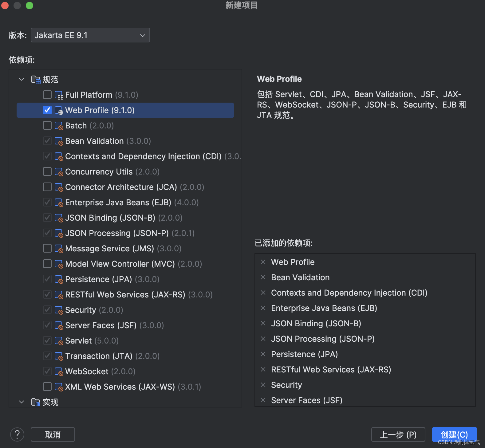Click the Server Faces library icon
Screen dimensions: 485x448
point(59,326)
